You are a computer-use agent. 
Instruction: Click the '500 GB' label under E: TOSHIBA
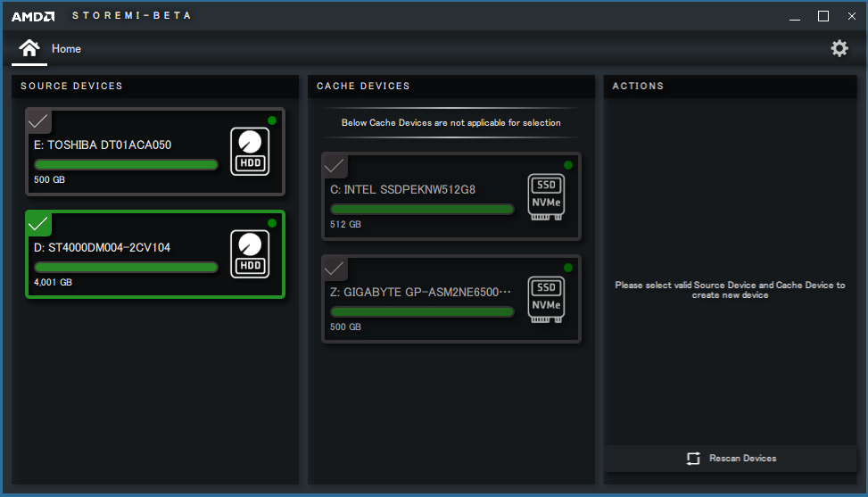pyautogui.click(x=49, y=180)
